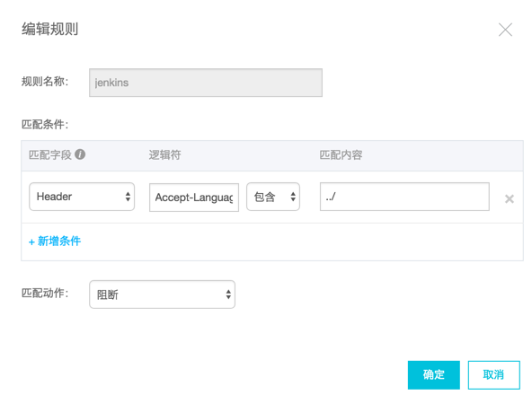This screenshot has width=532, height=404.
Task: Click the 匹配内容 column header
Action: point(341,155)
